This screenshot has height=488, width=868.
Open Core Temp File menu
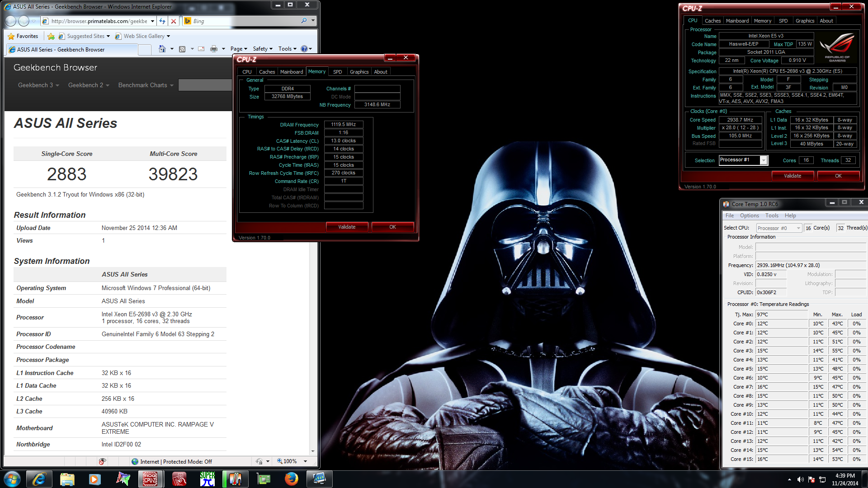coord(730,216)
